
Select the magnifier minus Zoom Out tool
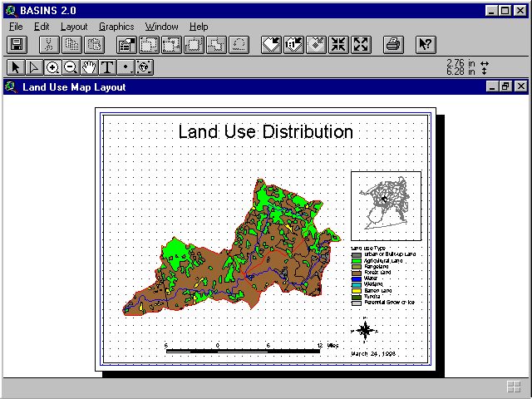[x=71, y=67]
